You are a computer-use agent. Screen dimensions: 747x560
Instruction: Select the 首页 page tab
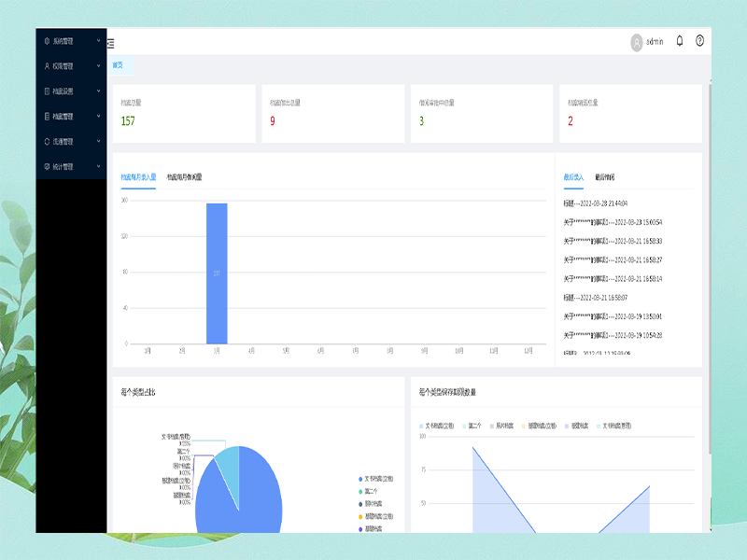[x=118, y=65]
